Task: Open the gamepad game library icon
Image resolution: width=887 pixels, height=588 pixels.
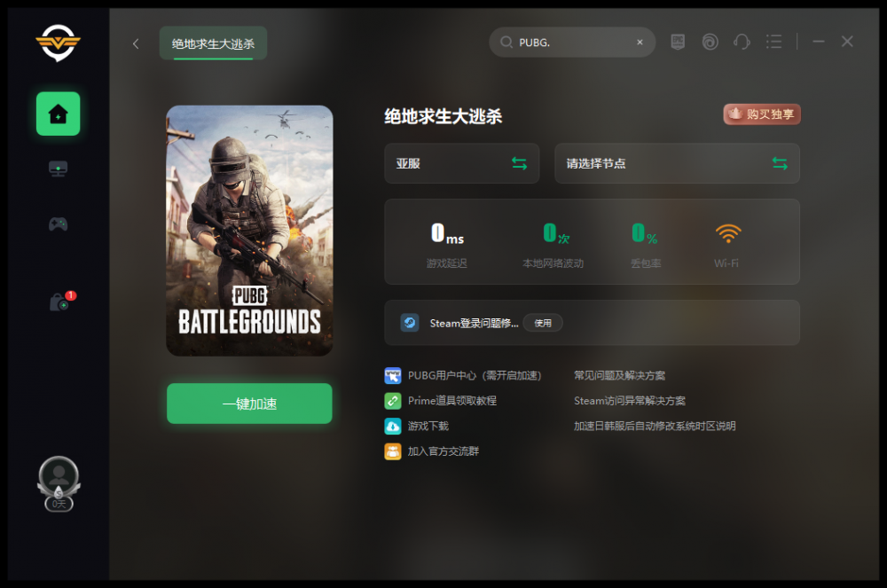Action: (x=59, y=223)
